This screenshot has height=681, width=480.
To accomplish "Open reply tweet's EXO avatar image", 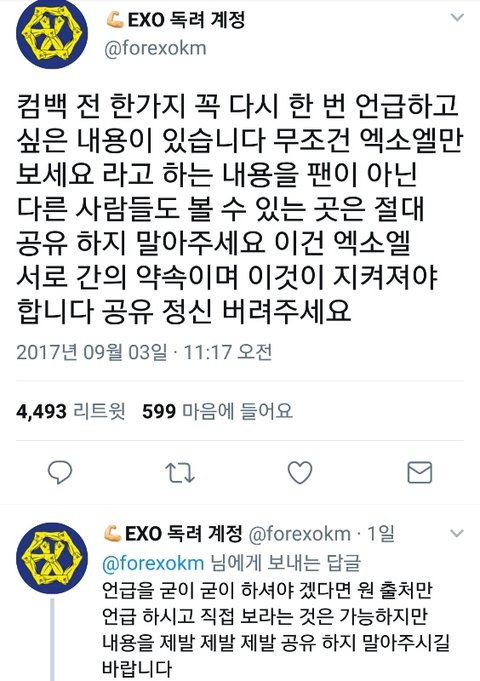I will tap(52, 558).
